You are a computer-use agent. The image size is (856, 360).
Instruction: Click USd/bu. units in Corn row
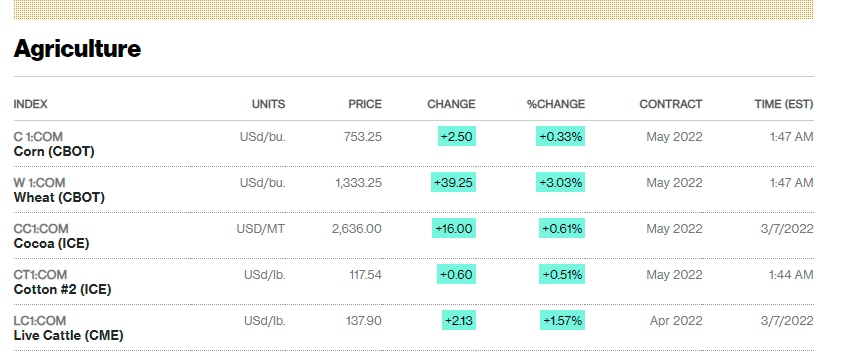tap(263, 137)
